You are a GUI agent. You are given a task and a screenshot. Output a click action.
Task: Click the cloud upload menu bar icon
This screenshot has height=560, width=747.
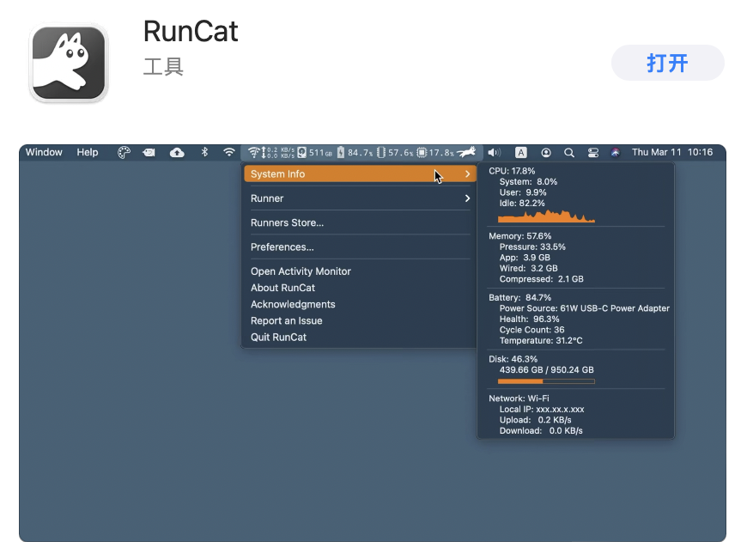click(x=177, y=153)
